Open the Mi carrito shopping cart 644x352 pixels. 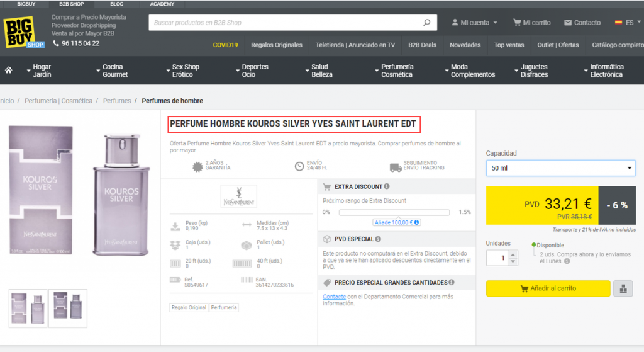coord(531,23)
